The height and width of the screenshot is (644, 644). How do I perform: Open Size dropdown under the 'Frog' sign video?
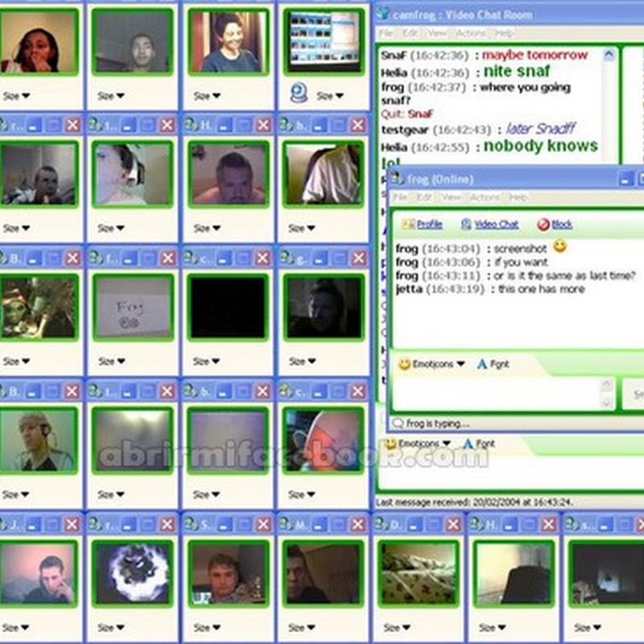point(111,361)
